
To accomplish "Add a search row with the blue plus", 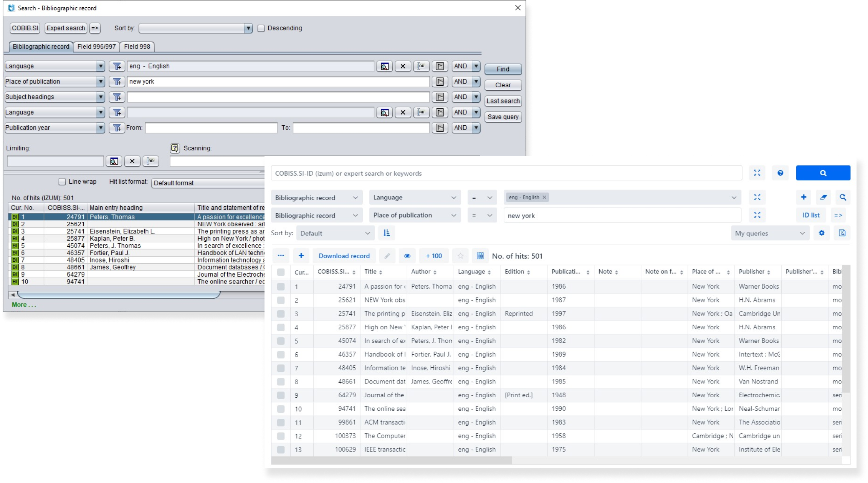I will [804, 197].
